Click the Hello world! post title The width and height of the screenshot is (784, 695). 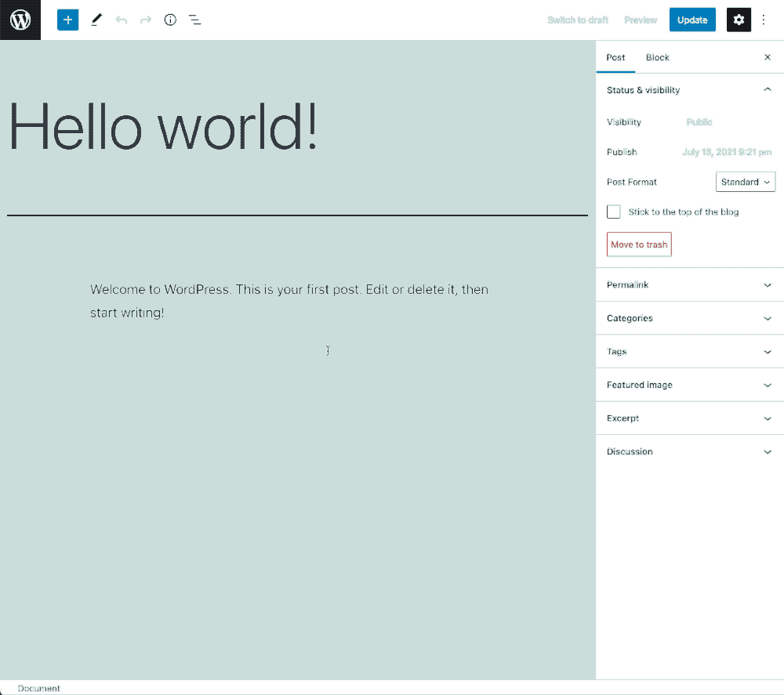[x=163, y=127]
